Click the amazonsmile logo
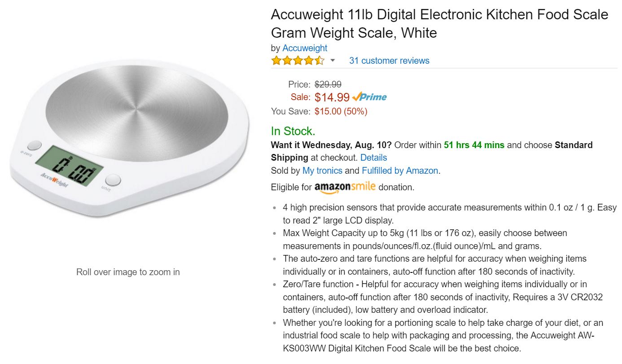The height and width of the screenshot is (364, 622). [x=345, y=187]
